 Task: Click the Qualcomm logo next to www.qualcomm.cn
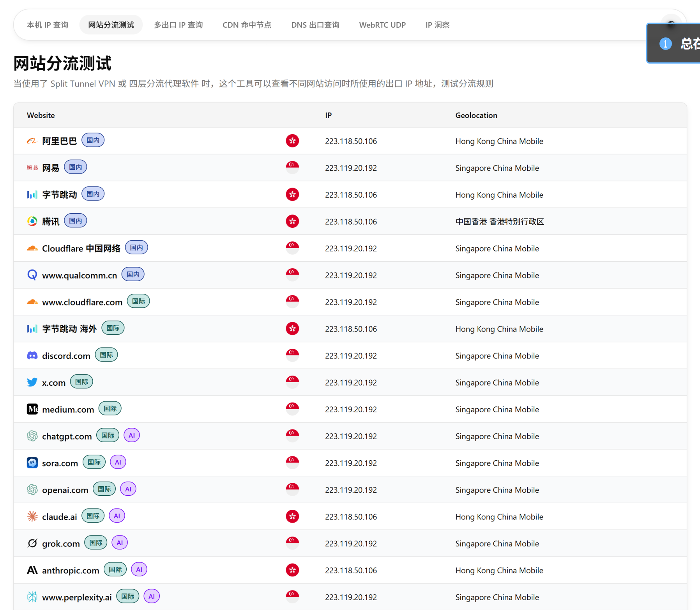coord(32,275)
